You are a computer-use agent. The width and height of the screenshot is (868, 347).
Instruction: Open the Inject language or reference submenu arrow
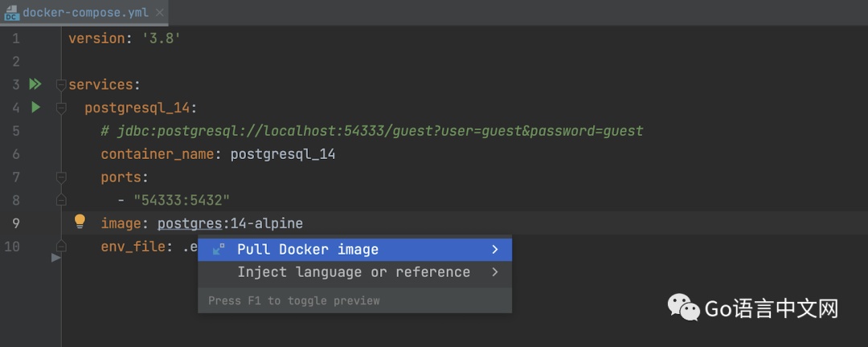click(x=495, y=272)
